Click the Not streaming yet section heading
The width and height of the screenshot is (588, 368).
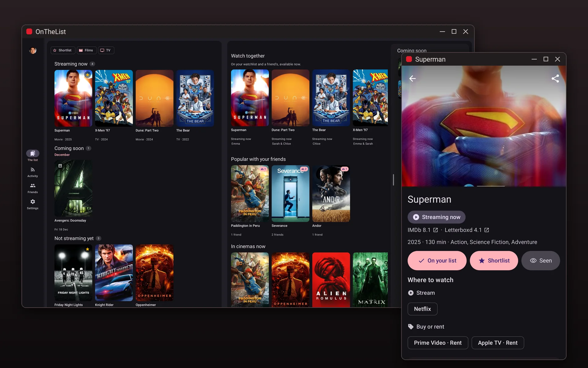(x=74, y=238)
